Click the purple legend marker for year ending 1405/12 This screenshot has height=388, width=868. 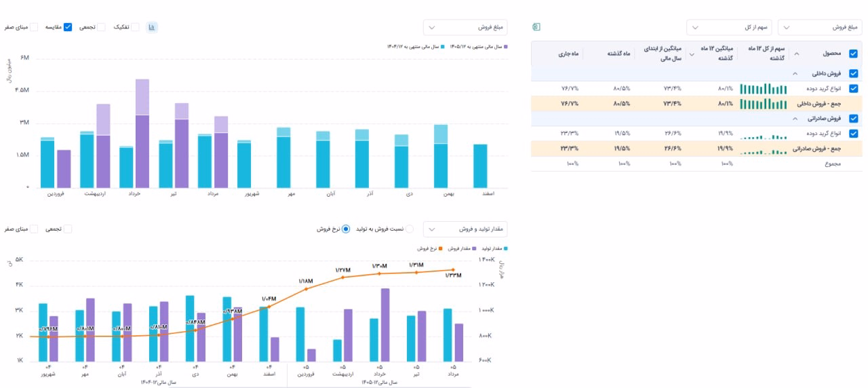(x=506, y=47)
